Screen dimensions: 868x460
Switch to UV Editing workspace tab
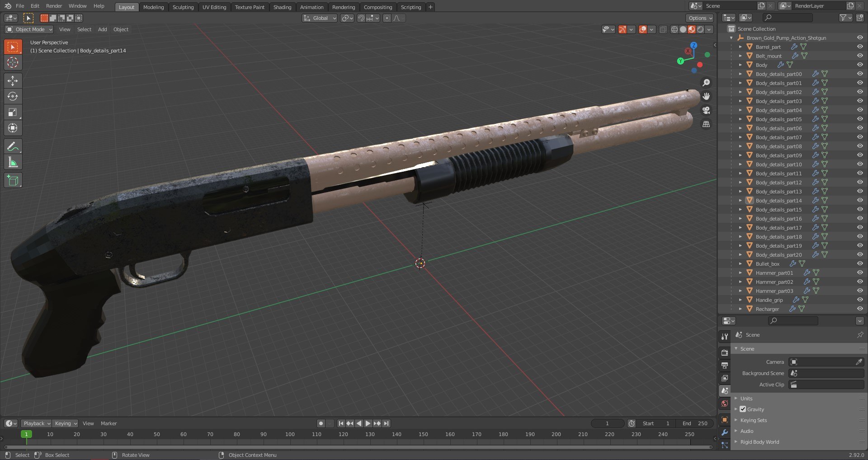click(x=214, y=7)
